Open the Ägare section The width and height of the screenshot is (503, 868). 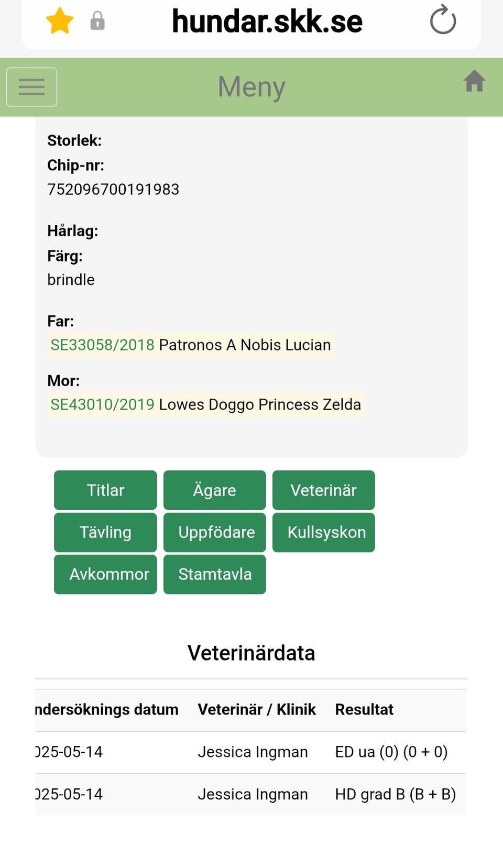click(x=214, y=490)
